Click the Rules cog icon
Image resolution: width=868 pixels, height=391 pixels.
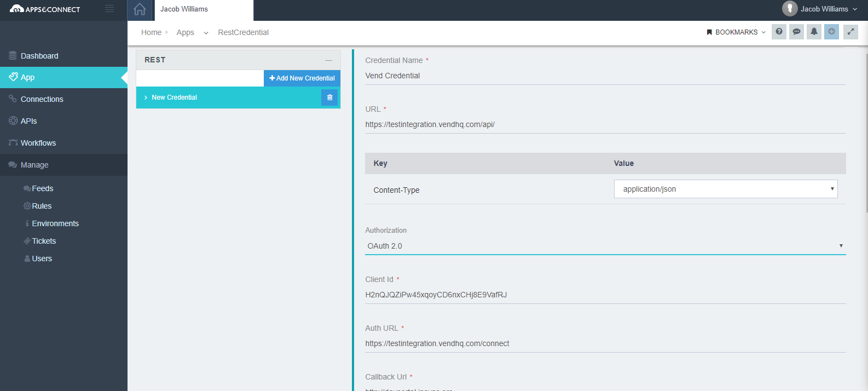click(x=27, y=206)
